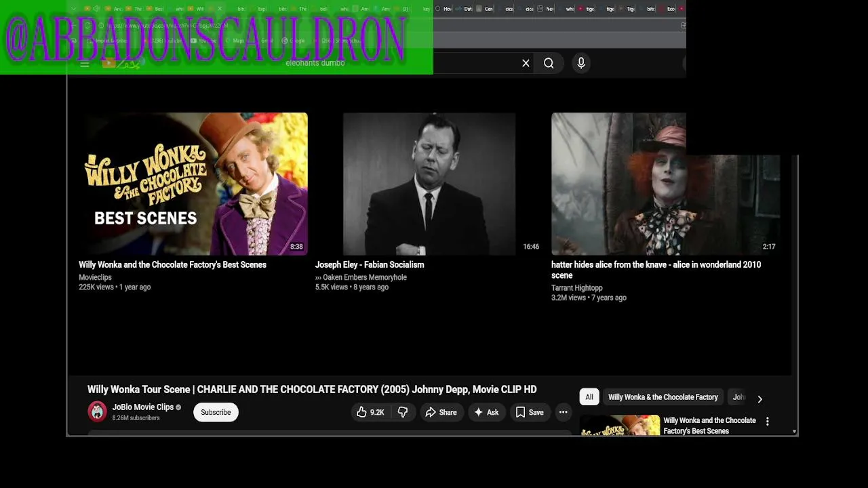
Task: Save the video to a playlist
Action: (x=529, y=412)
